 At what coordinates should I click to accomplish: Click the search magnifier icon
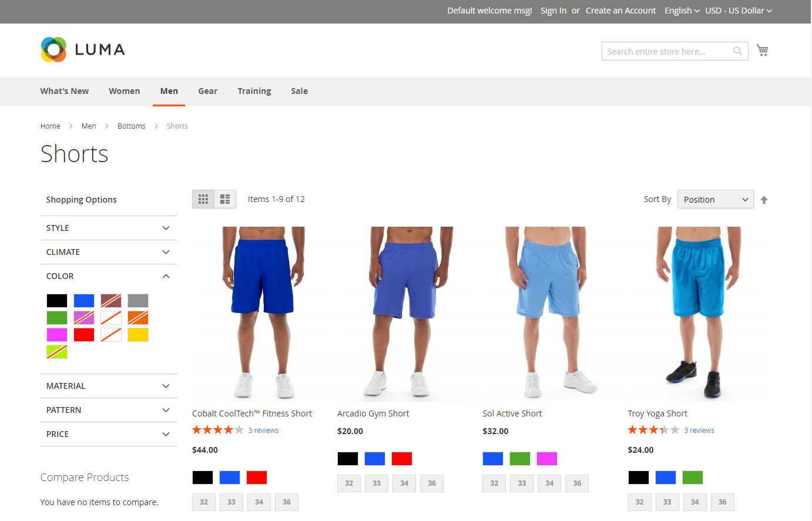tap(737, 51)
